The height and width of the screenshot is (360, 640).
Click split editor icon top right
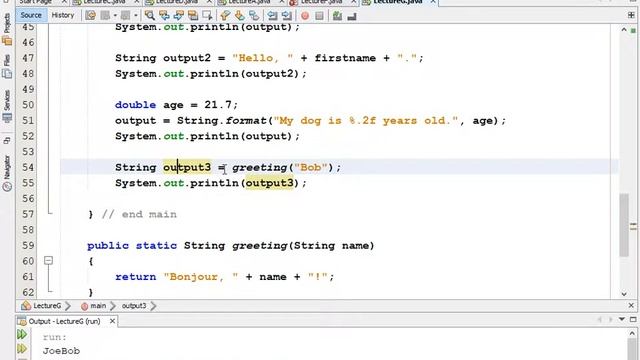coord(631,16)
